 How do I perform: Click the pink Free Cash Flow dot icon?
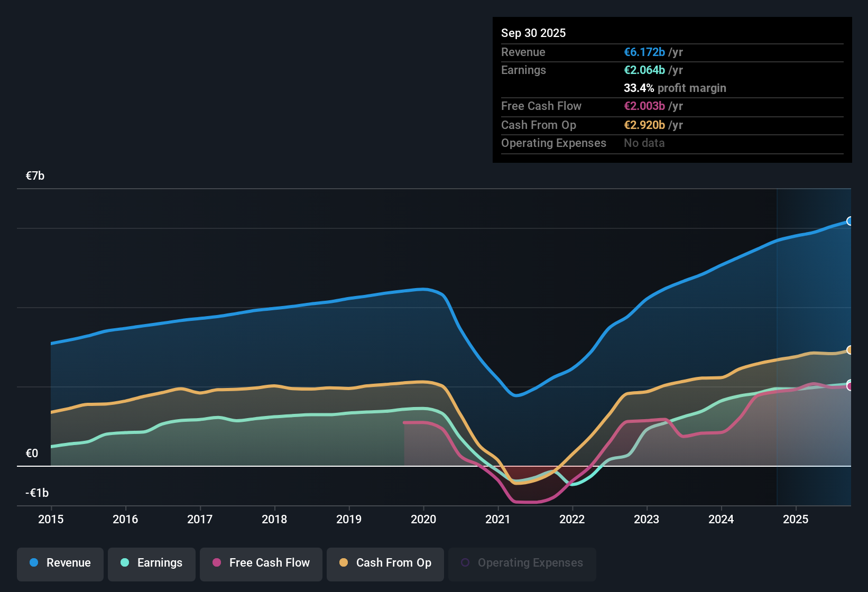click(216, 563)
